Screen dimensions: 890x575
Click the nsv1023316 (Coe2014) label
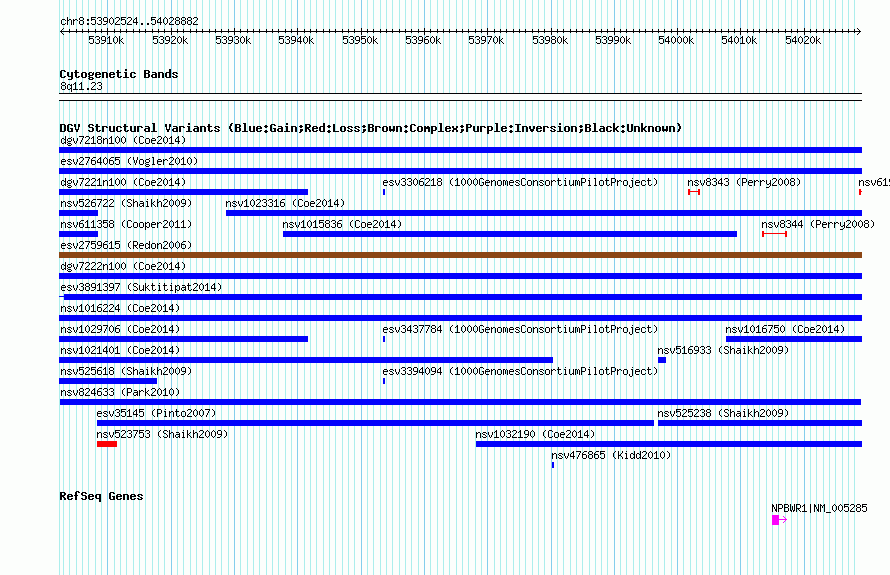coord(285,203)
